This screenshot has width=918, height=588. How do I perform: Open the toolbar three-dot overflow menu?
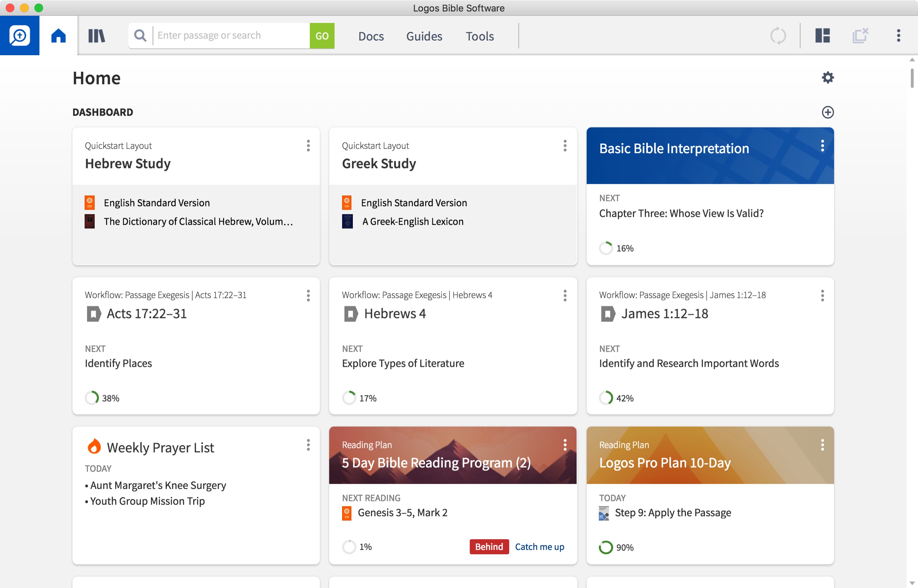coord(899,35)
